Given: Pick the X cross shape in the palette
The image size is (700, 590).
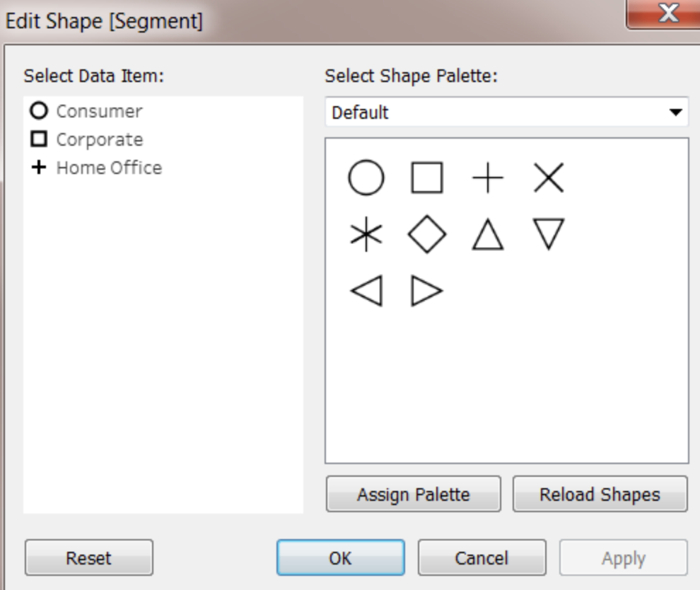Looking at the screenshot, I should coord(549,178).
